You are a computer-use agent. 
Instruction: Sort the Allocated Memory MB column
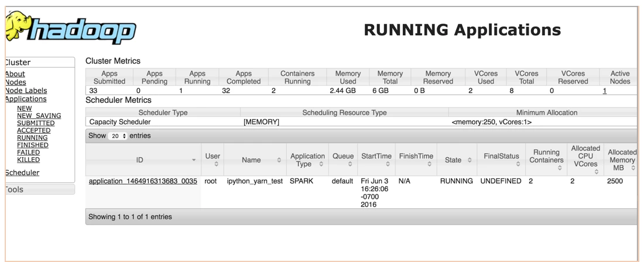coord(633,168)
